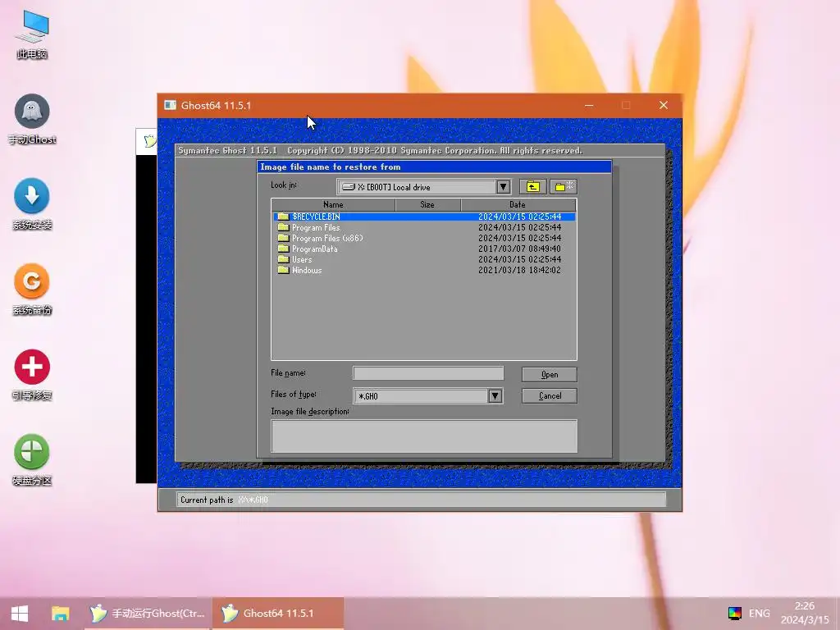
Task: Select the $RECYCLE.BIN folder icon
Action: pyautogui.click(x=283, y=217)
